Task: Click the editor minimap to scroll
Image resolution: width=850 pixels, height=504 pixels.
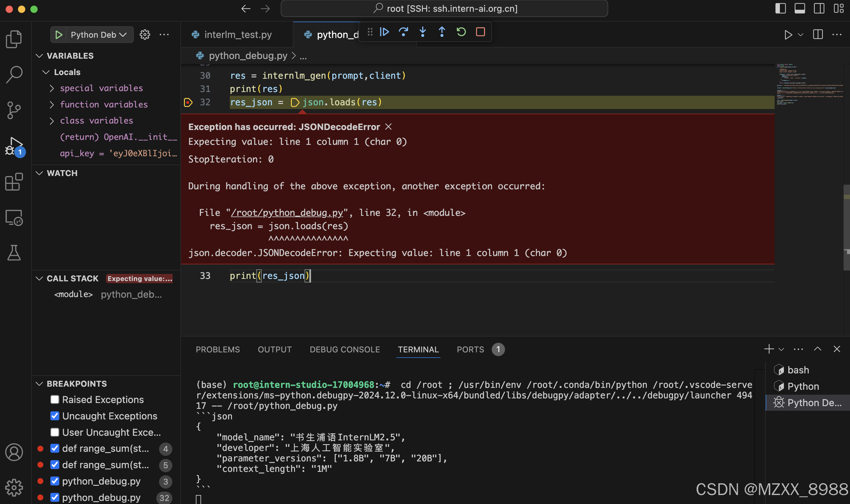Action: pyautogui.click(x=809, y=85)
